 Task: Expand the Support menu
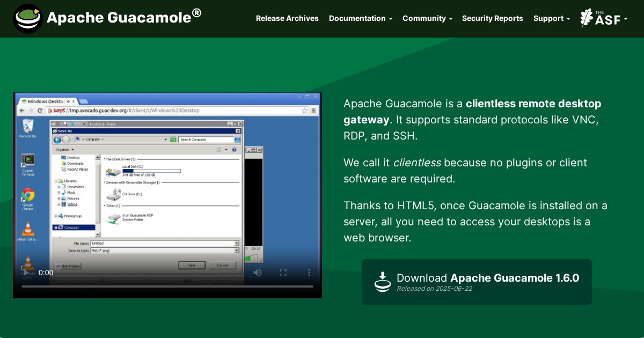(x=552, y=18)
